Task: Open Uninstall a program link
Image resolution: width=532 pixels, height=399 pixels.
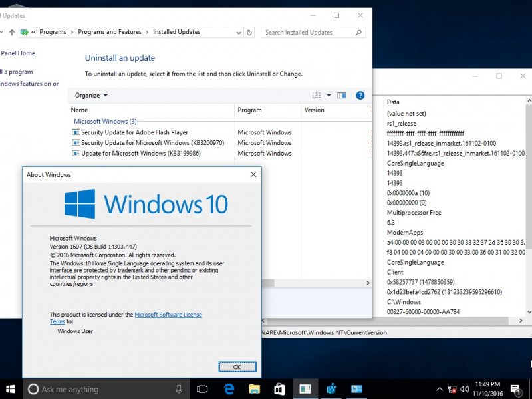Action: coord(16,72)
